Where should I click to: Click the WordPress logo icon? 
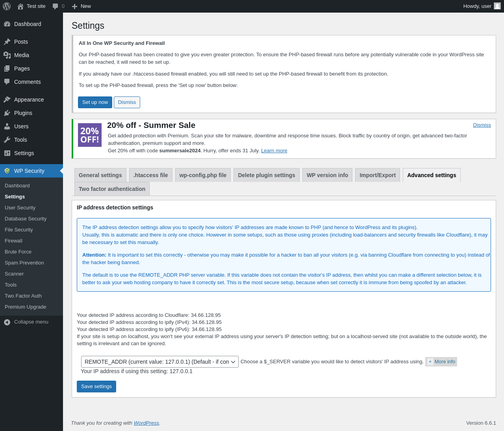point(7,6)
